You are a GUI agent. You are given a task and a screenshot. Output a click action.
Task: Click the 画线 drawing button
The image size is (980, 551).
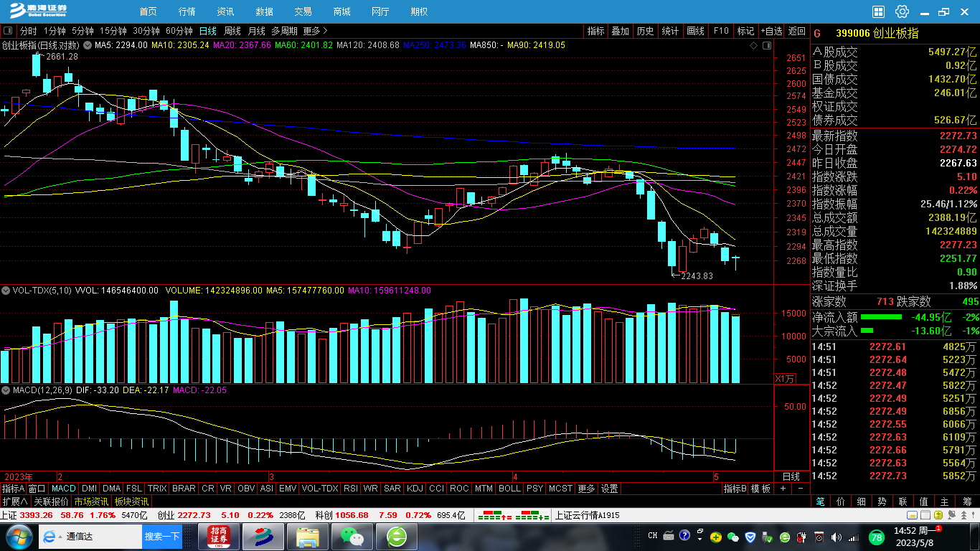696,31
